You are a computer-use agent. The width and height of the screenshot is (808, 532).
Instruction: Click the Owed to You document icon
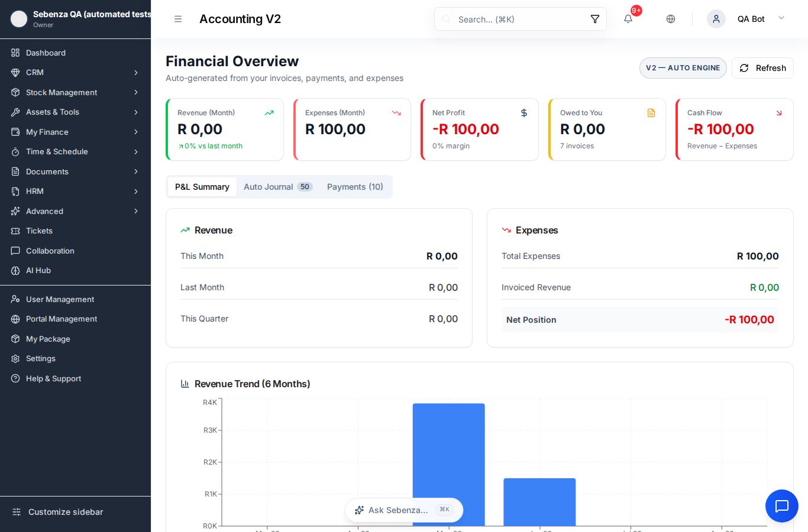651,113
